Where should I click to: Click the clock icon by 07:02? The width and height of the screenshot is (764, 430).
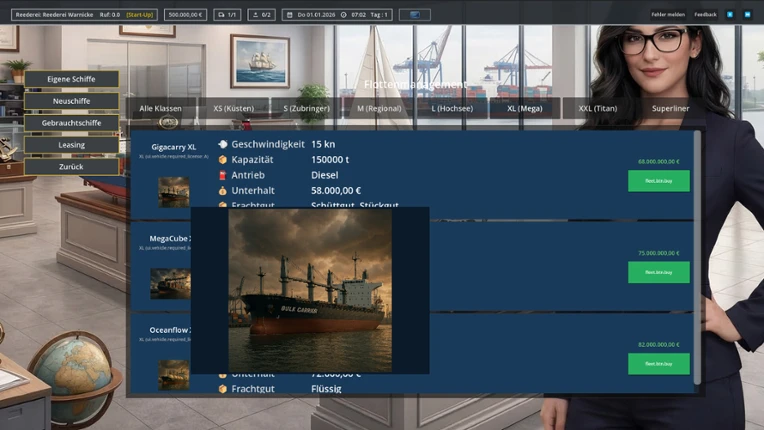coord(344,15)
